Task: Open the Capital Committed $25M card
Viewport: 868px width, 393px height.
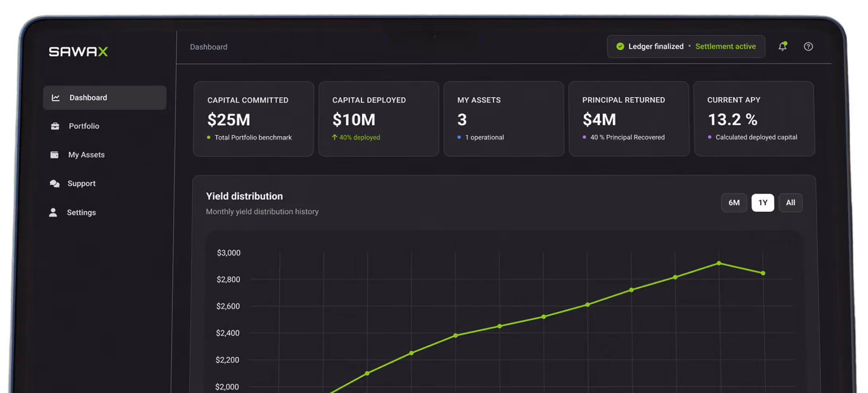Action: click(254, 119)
